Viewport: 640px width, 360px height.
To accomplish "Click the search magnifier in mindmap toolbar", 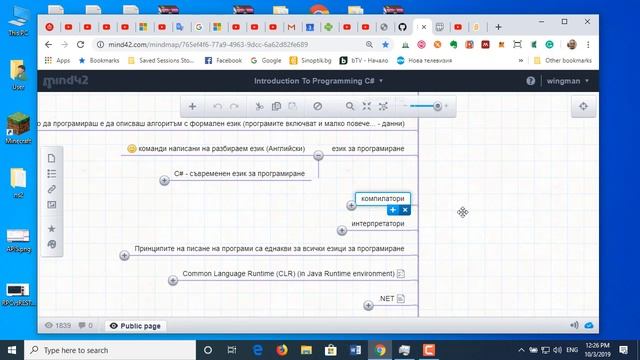I will [x=350, y=107].
